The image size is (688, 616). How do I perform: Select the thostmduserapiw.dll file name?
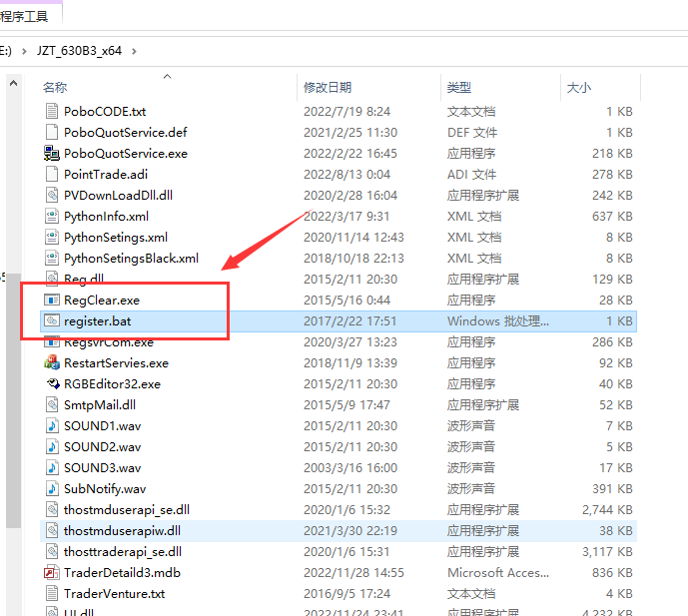coord(123,531)
